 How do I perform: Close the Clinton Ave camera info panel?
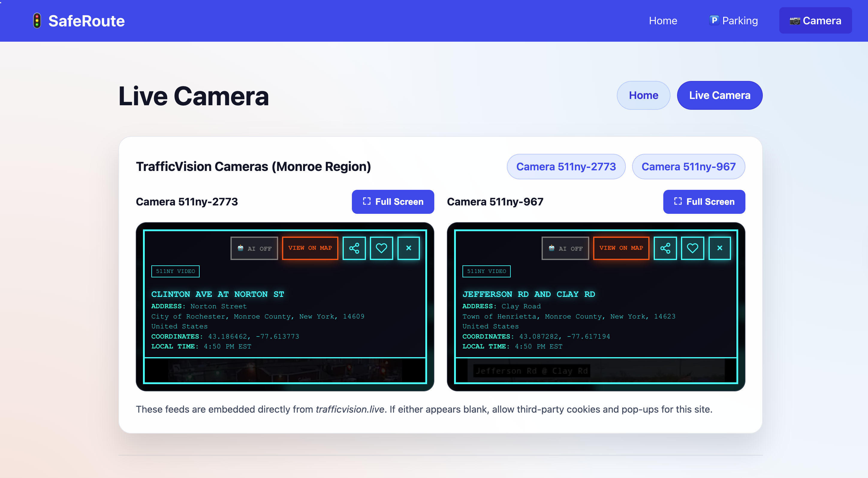(x=409, y=248)
